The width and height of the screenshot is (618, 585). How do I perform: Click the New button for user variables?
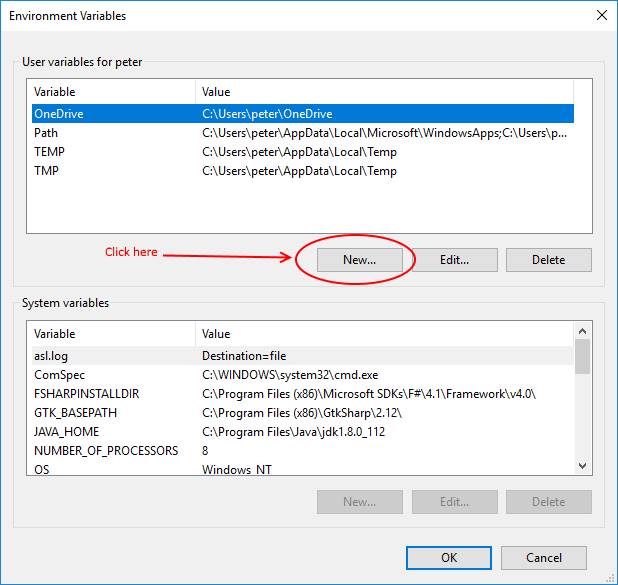(359, 260)
